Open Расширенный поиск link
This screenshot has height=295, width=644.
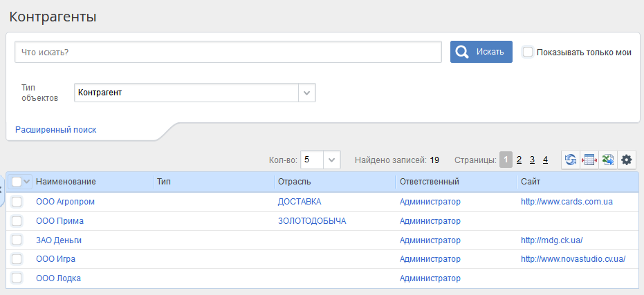(56, 130)
